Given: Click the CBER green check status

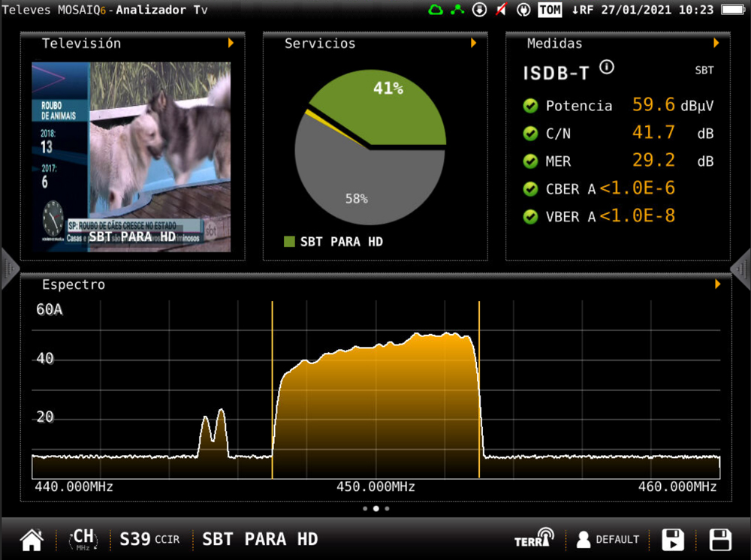Looking at the screenshot, I should [530, 188].
